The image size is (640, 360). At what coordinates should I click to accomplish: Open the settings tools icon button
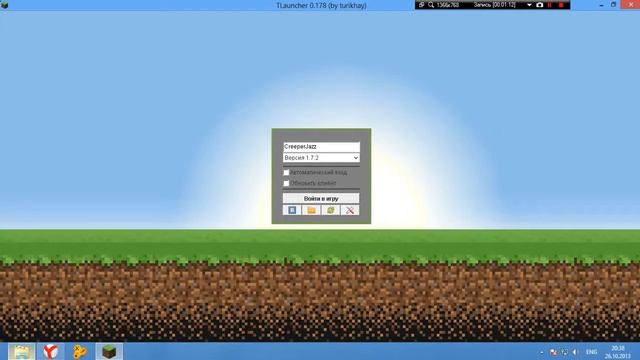coord(350,210)
